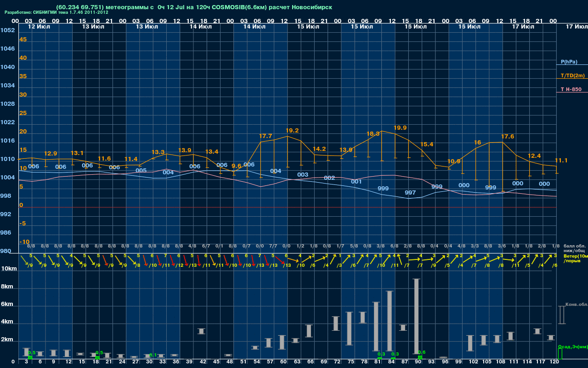Image resolution: width=588 pixels, height=368 pixels.
Task: Click the 003 pressure label
Action: pos(303,175)
